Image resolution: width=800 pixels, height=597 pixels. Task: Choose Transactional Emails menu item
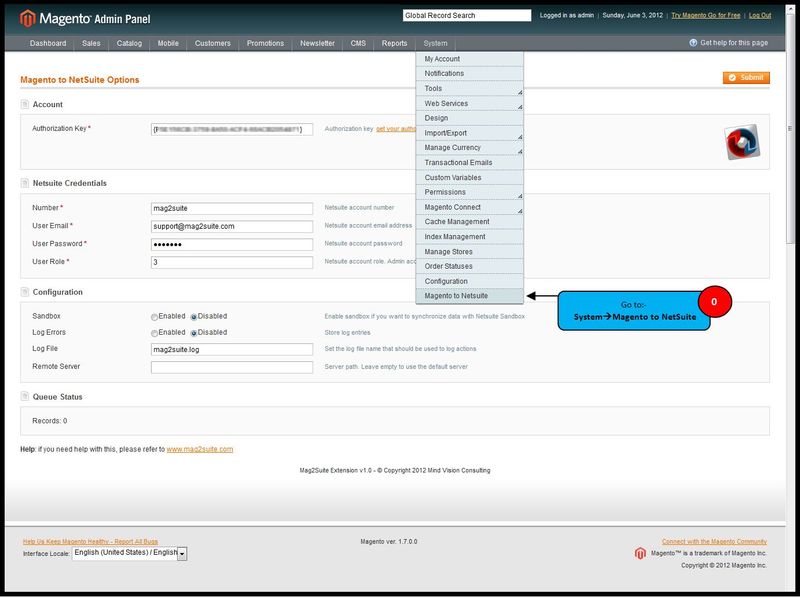pyautogui.click(x=469, y=162)
